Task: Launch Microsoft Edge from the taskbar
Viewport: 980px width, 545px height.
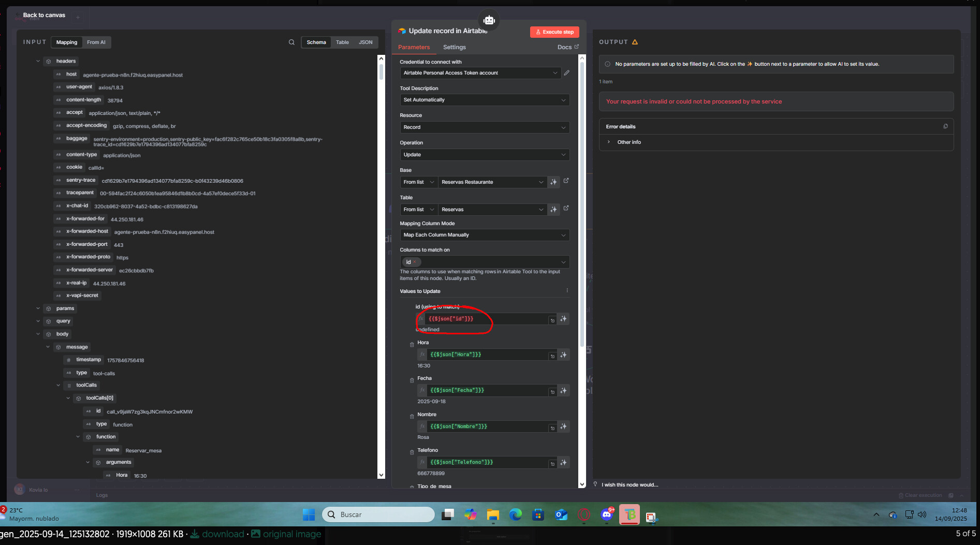Action: coord(516,514)
